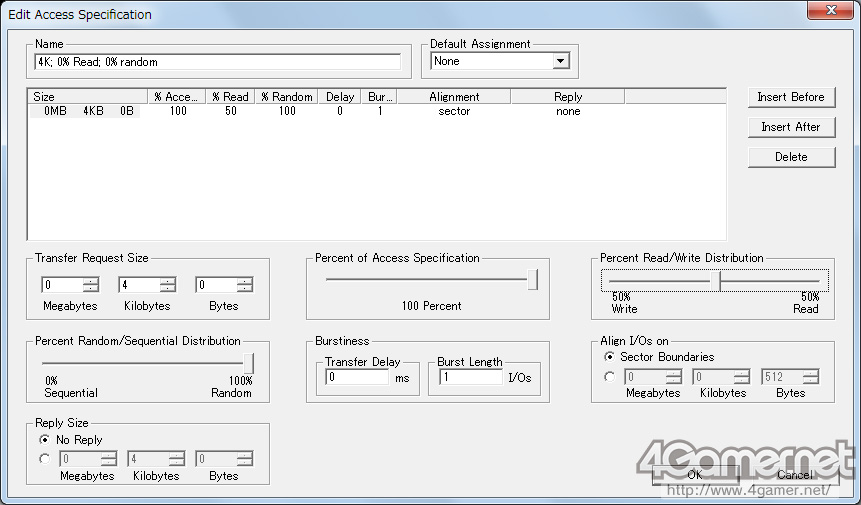The width and height of the screenshot is (861, 505).
Task: Choose the No Reply radio option
Action: pos(44,439)
